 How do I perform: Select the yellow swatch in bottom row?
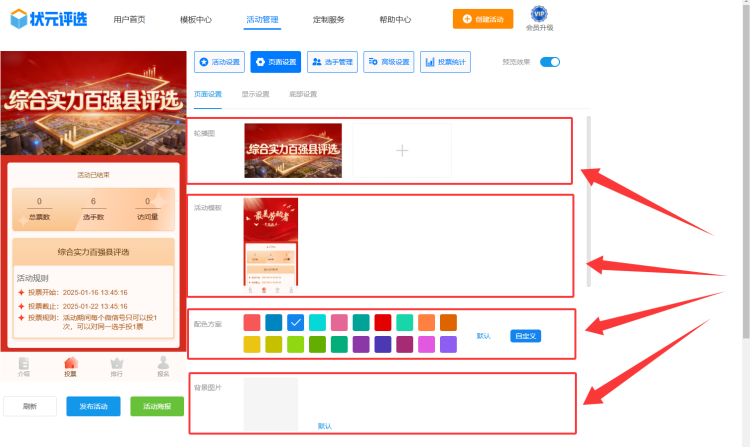(252, 344)
